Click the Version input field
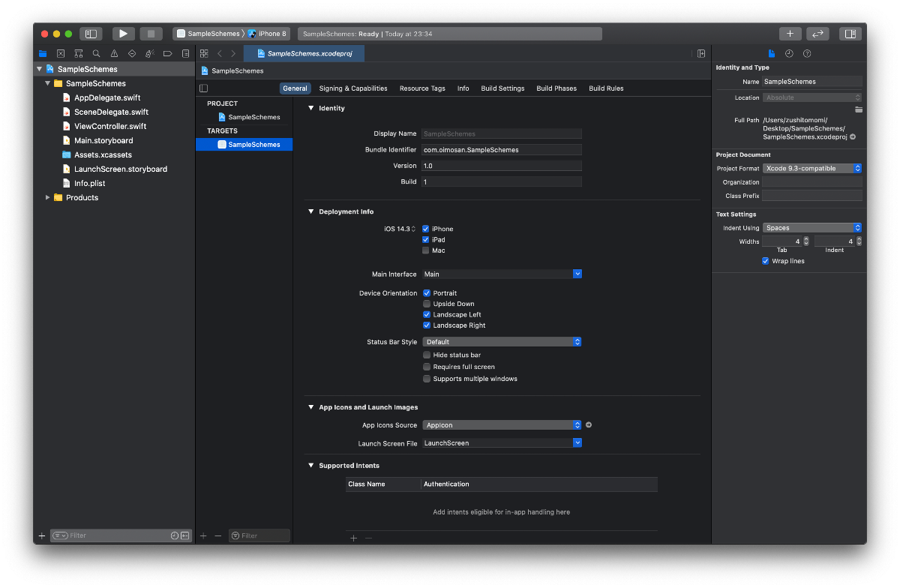Screen dimensions: 900x588 502,165
